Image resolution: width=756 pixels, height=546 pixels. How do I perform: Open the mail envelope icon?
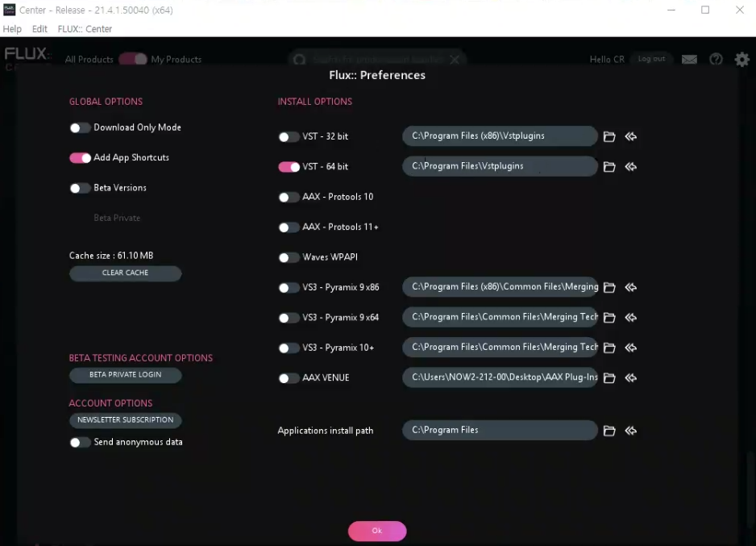tap(689, 60)
